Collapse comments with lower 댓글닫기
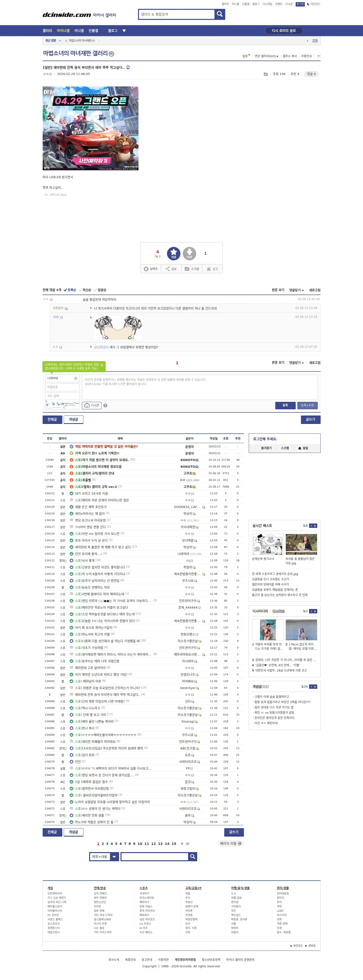363x980 pixels. (296, 363)
